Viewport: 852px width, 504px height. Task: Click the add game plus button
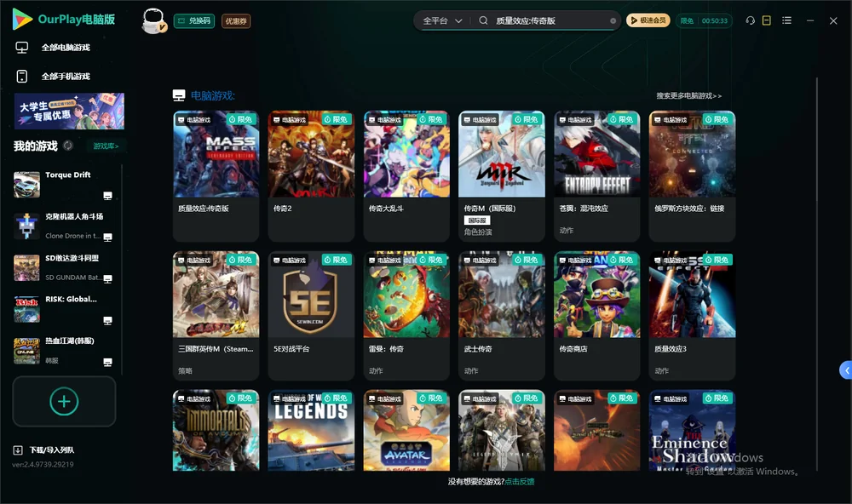(x=64, y=401)
